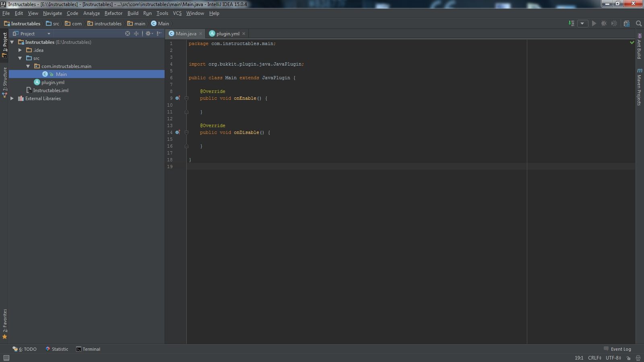Open the Refactor menu
644x362 pixels.
tap(113, 13)
